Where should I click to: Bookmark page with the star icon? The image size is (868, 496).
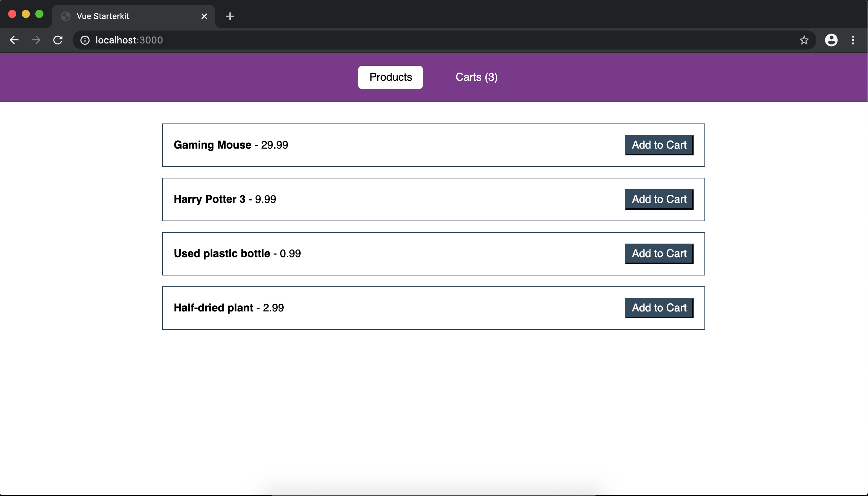[x=804, y=40]
